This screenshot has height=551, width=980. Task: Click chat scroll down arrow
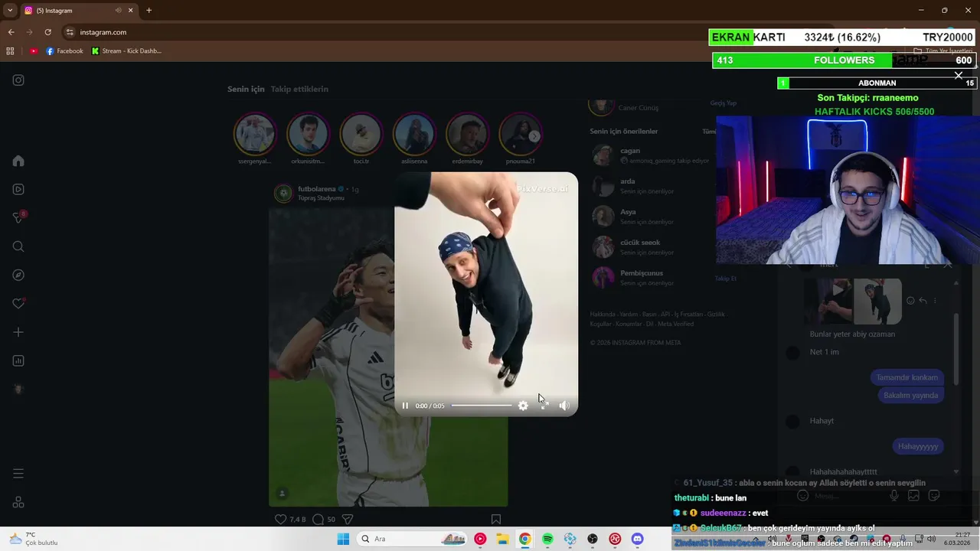click(956, 472)
